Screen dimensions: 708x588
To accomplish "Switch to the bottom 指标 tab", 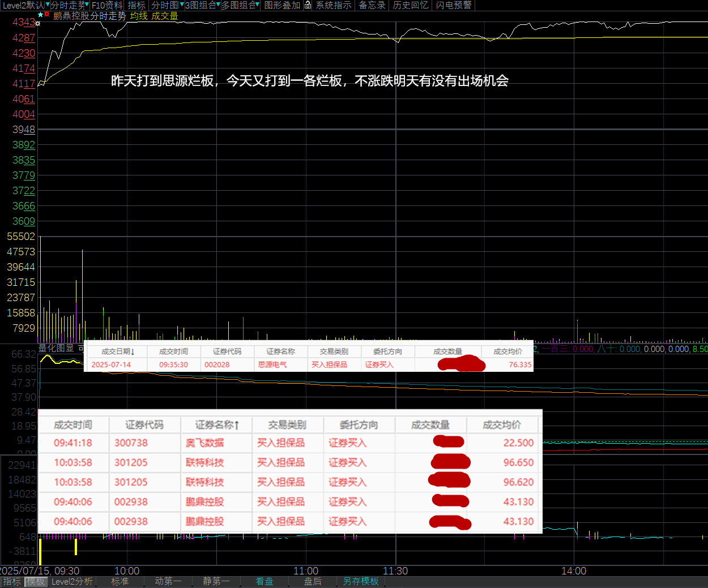I will point(12,582).
